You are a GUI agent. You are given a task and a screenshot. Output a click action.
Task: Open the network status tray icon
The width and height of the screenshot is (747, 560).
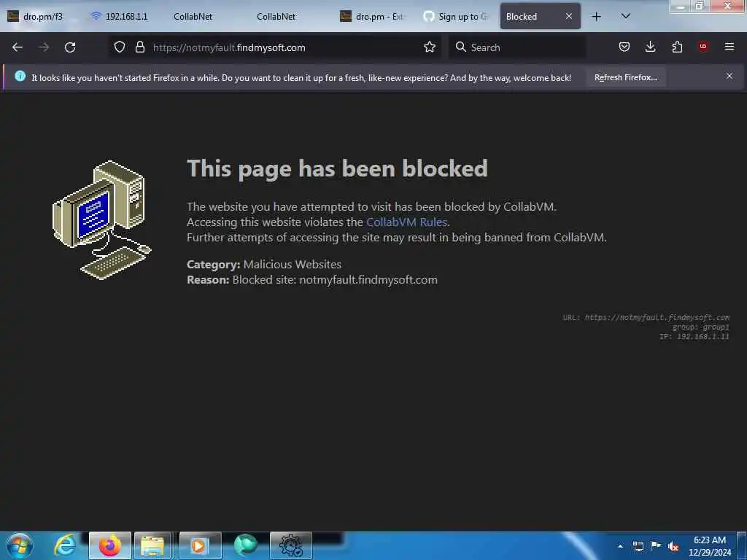pos(638,546)
